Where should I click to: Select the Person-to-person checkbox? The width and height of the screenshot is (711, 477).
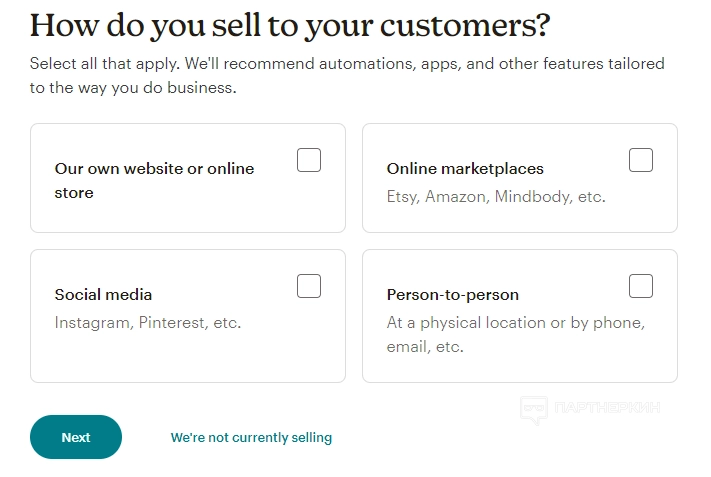click(x=641, y=286)
